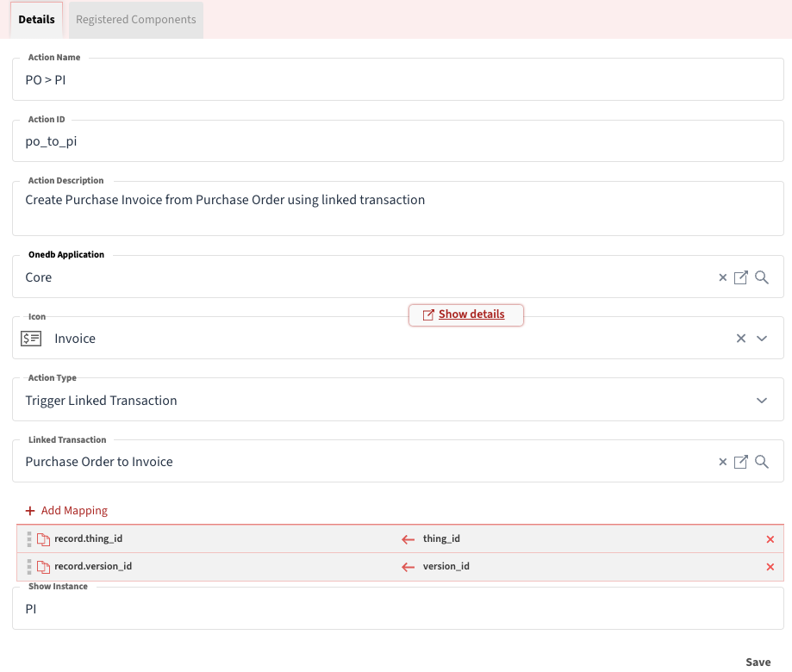
Task: Clear the selected Invoice icon
Action: pos(740,339)
